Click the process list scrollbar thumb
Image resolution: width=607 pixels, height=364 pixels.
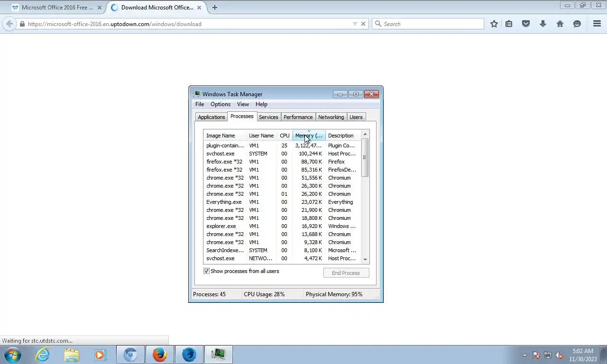coord(365,158)
